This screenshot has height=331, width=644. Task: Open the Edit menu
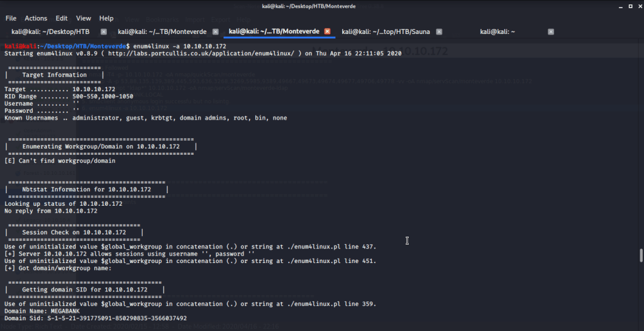(x=62, y=18)
